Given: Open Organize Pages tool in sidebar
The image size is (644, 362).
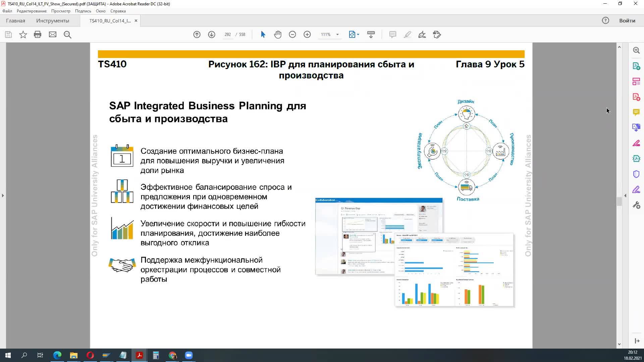Looking at the screenshot, I should tap(636, 81).
